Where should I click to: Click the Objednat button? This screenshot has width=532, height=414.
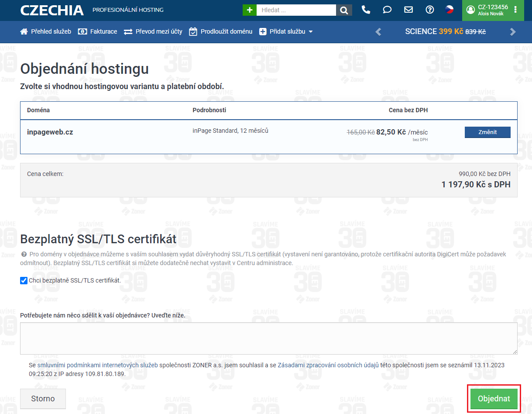tap(494, 399)
